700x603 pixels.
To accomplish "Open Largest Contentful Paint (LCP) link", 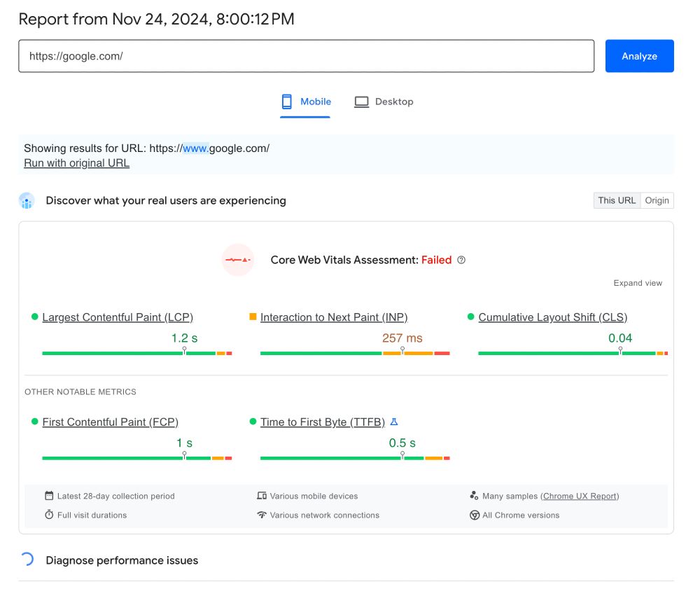I will [x=118, y=317].
